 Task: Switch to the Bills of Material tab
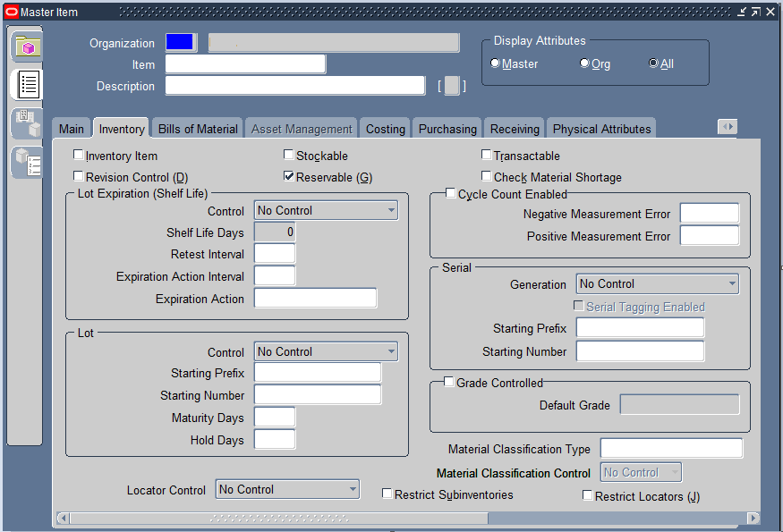pos(198,129)
